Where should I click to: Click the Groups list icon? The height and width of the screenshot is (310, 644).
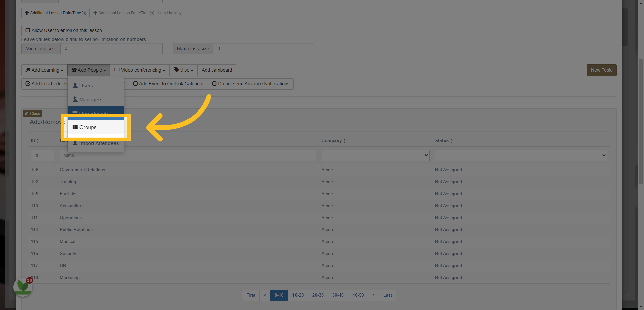75,127
